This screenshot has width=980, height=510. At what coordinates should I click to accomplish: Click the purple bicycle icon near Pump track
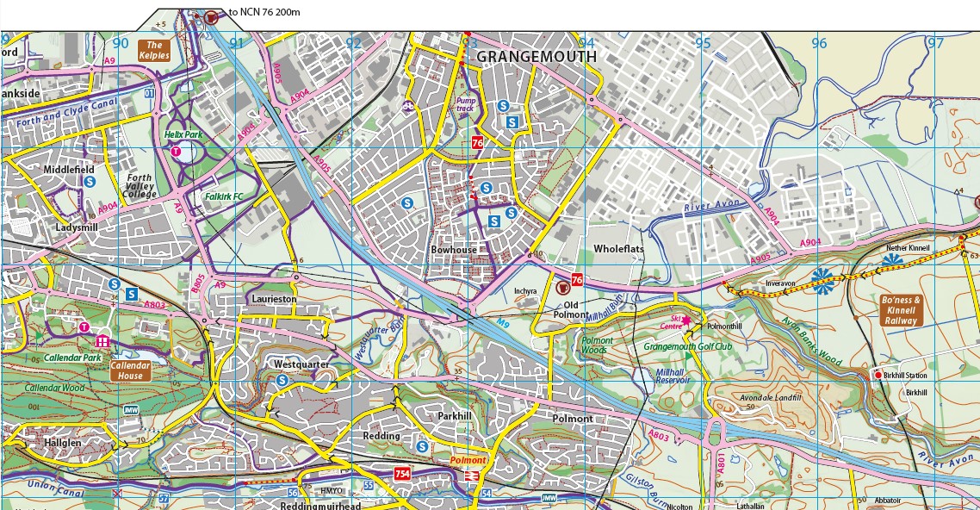pos(407,106)
